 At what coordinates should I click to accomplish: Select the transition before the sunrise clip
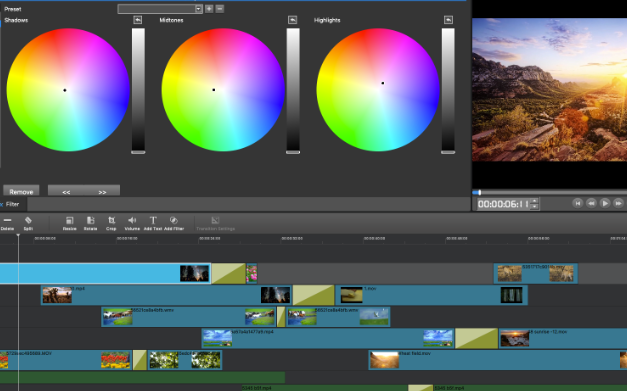477,338
